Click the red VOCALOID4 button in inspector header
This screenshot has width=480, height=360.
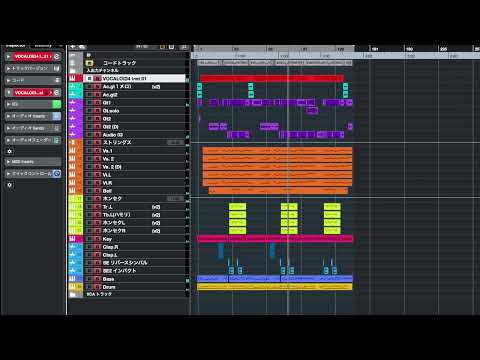pyautogui.click(x=32, y=57)
